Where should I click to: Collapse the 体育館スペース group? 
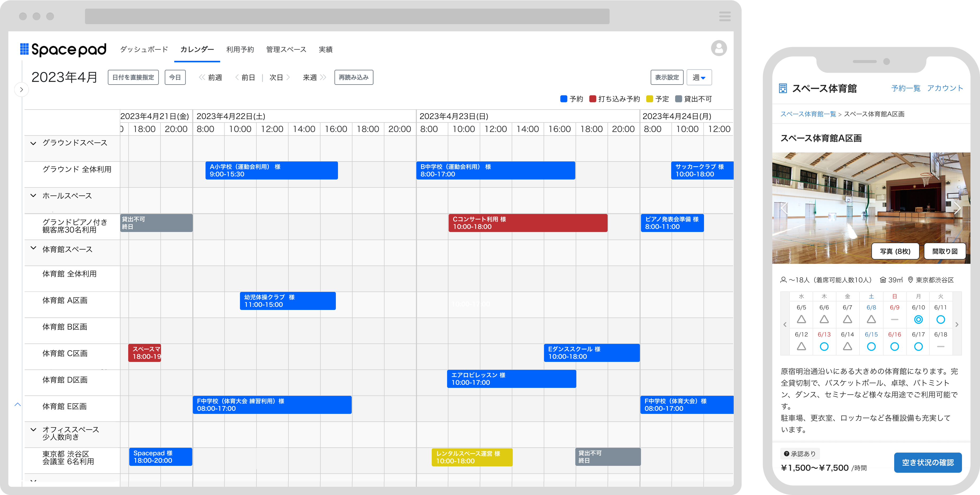(x=33, y=248)
